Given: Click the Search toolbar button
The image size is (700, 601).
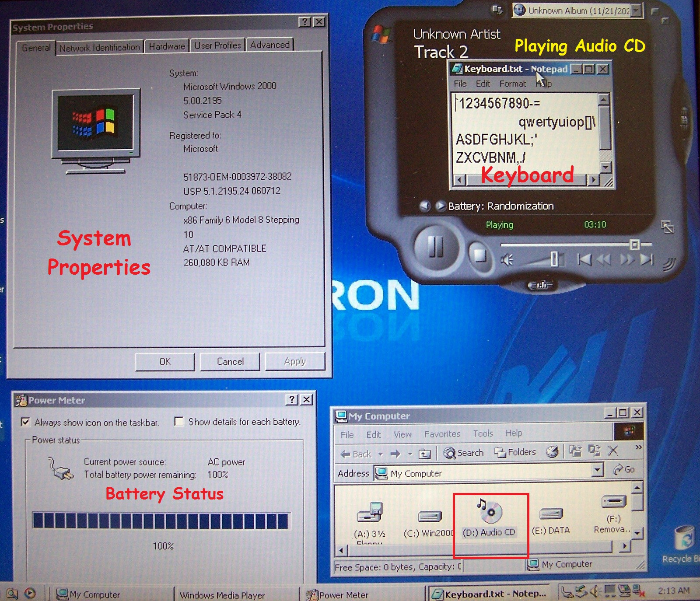Looking at the screenshot, I should tap(464, 453).
